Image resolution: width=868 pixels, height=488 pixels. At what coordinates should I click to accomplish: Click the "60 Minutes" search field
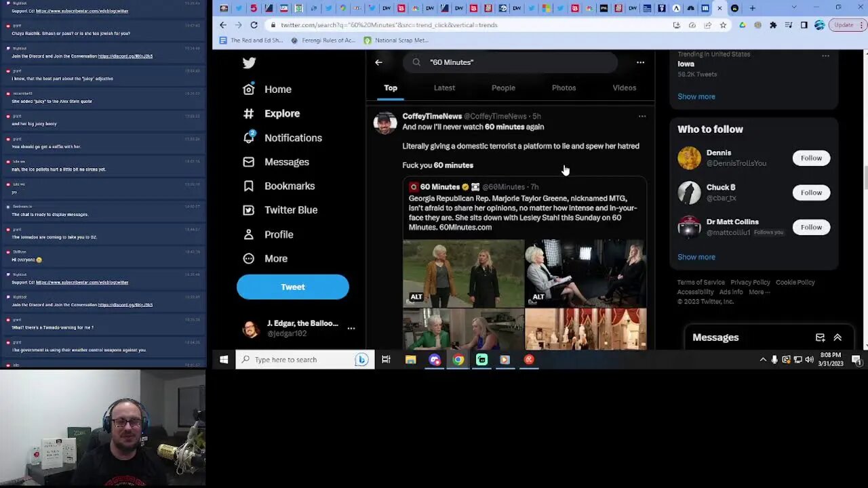pos(510,62)
